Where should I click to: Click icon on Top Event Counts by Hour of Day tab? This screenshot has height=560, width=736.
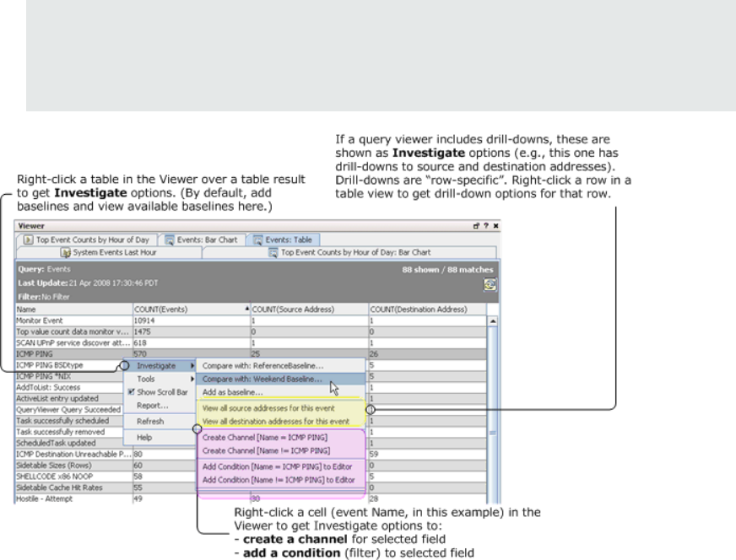click(28, 240)
